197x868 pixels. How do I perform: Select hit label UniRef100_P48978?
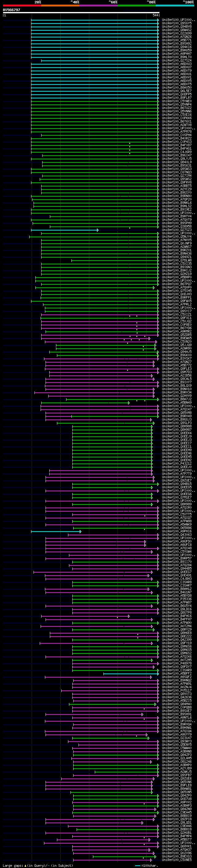point(176,663)
